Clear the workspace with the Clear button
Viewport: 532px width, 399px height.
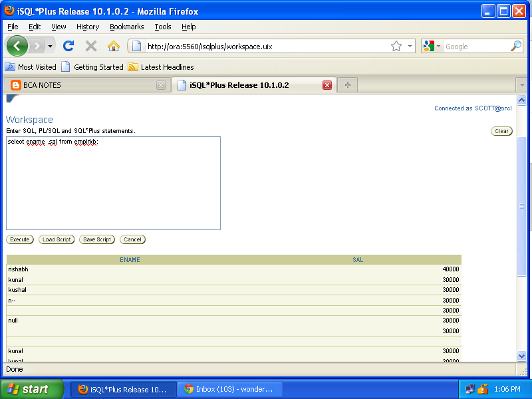(501, 131)
